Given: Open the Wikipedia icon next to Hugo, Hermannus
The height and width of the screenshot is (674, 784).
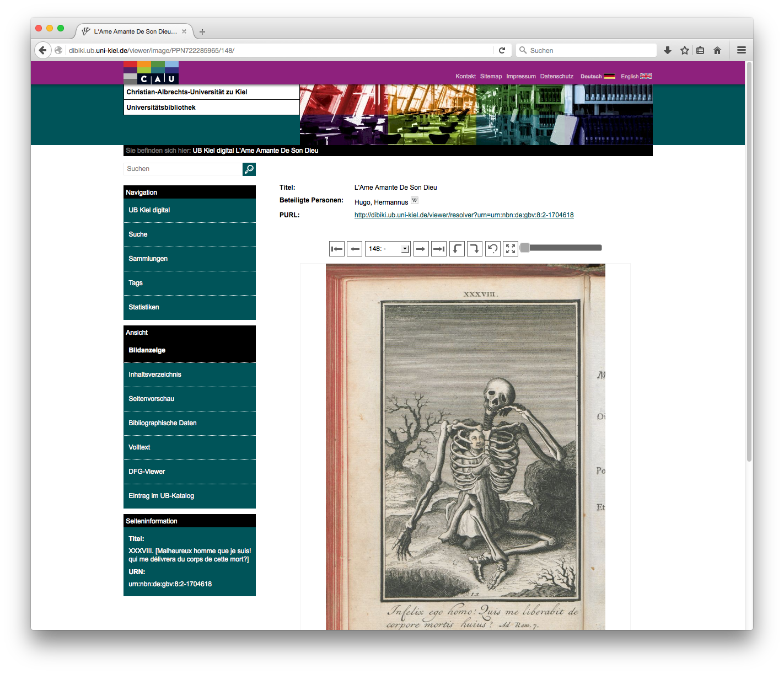Looking at the screenshot, I should tap(415, 200).
